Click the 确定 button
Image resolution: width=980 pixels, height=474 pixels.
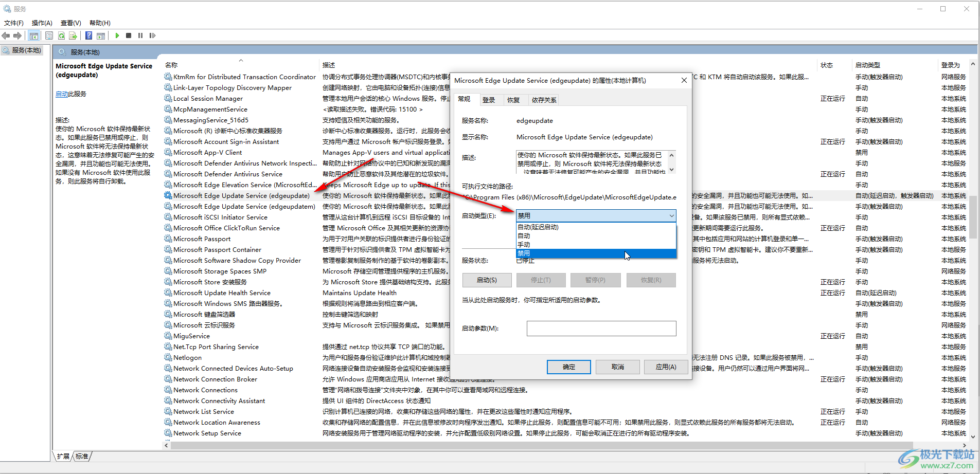[568, 367]
